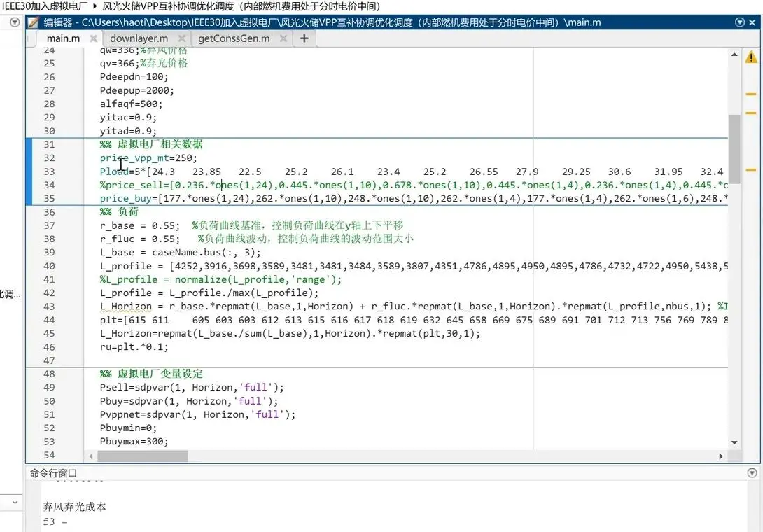Click horizontal scrollbar right arrow

(721, 456)
